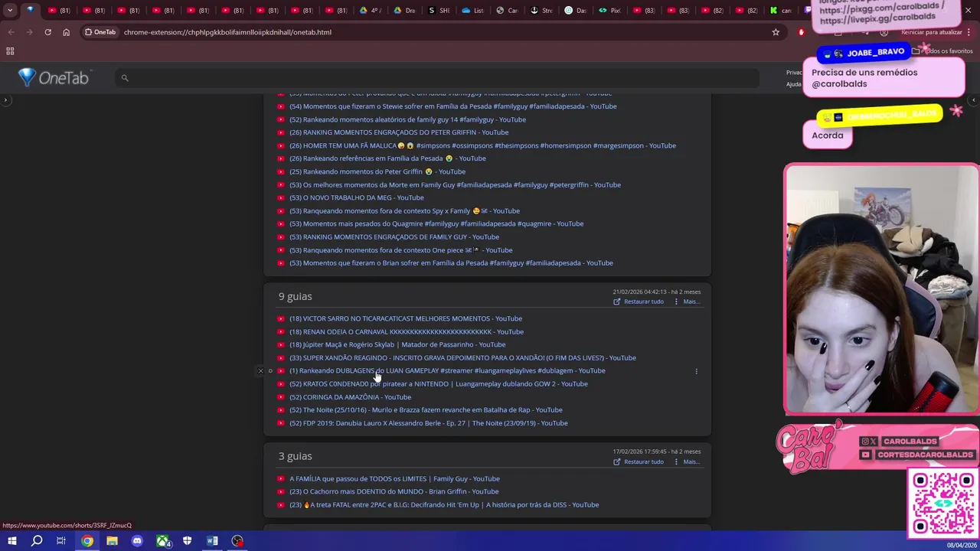
Task: Open link 'A FAMÍLIA que passou de TODOS os LIMITES'
Action: click(394, 479)
